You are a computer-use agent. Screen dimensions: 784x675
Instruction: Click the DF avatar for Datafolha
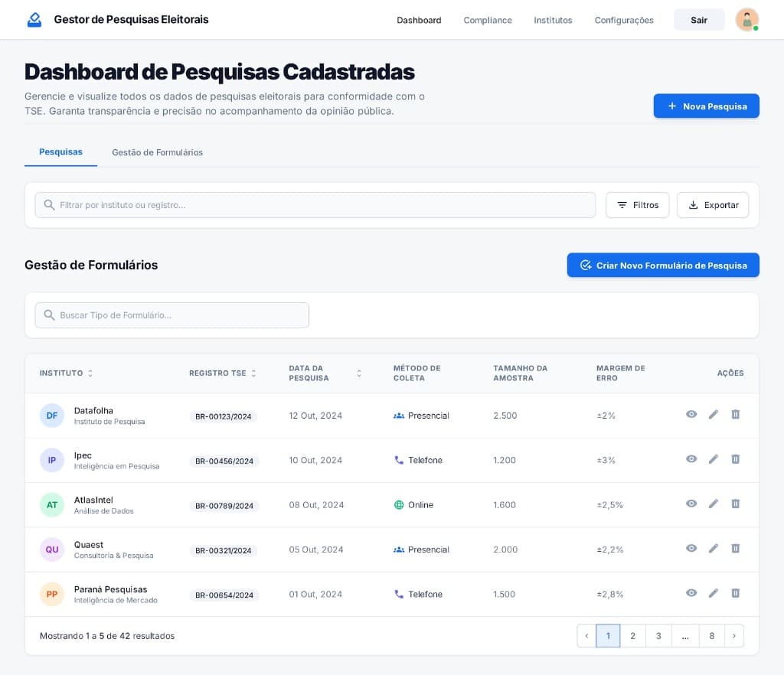52,416
